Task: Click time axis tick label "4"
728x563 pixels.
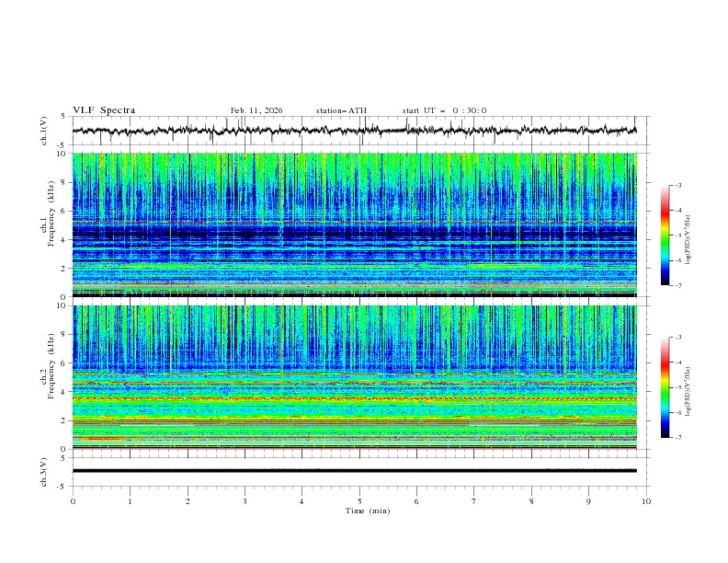Action: (301, 501)
